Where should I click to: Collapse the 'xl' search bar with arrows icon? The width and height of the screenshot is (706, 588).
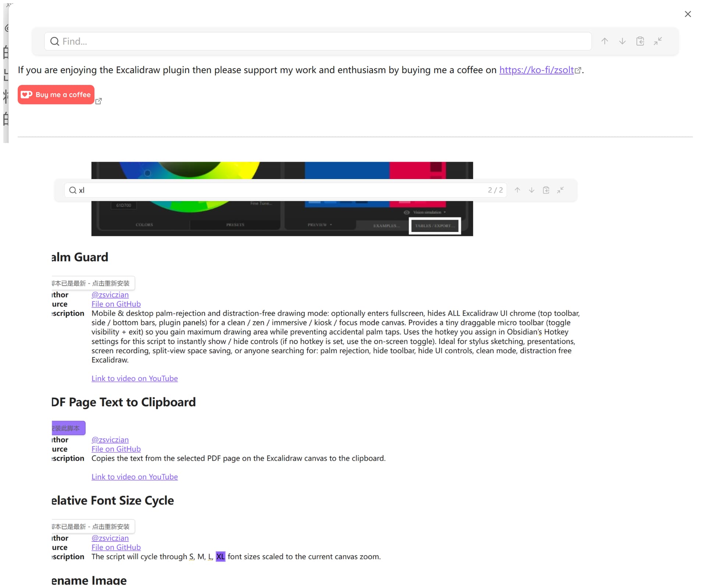click(x=560, y=190)
